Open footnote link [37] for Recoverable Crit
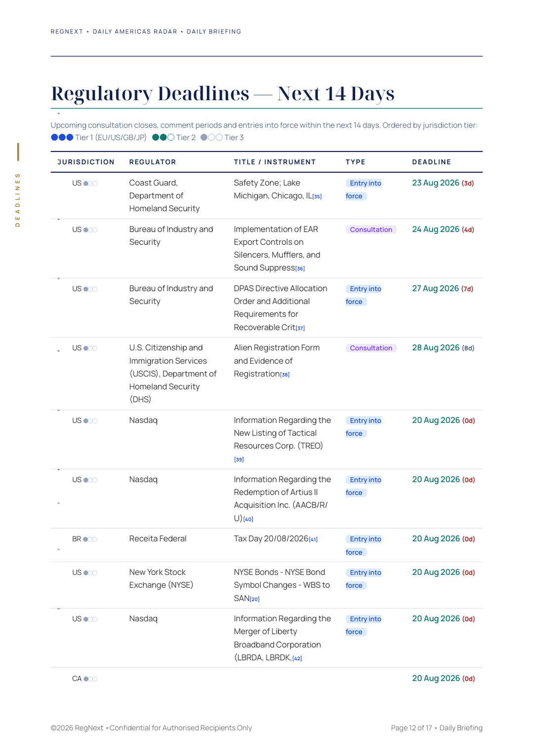This screenshot has height=756, width=534. coord(300,328)
